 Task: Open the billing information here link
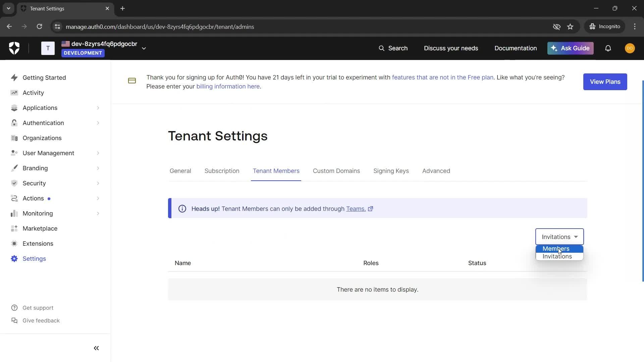tap(228, 86)
